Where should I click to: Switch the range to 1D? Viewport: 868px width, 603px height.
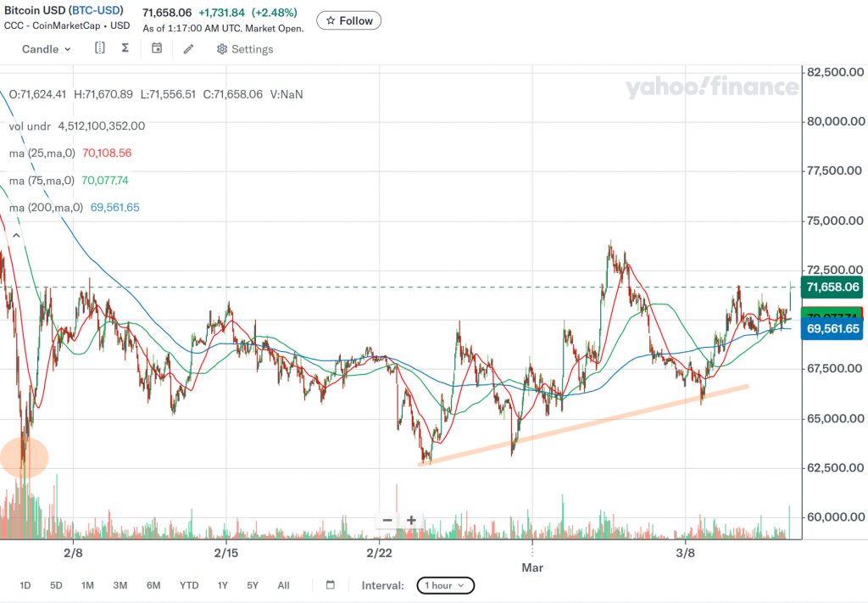(x=25, y=585)
